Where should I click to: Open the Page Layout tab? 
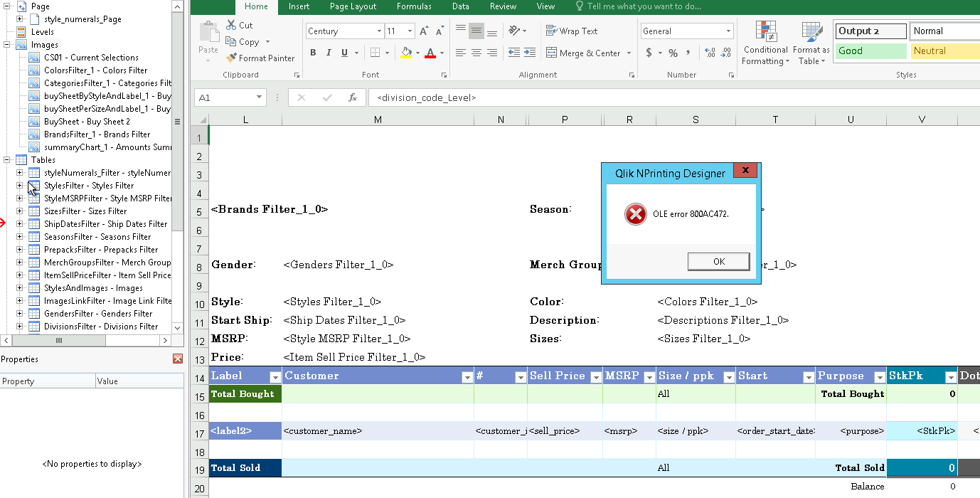[353, 6]
